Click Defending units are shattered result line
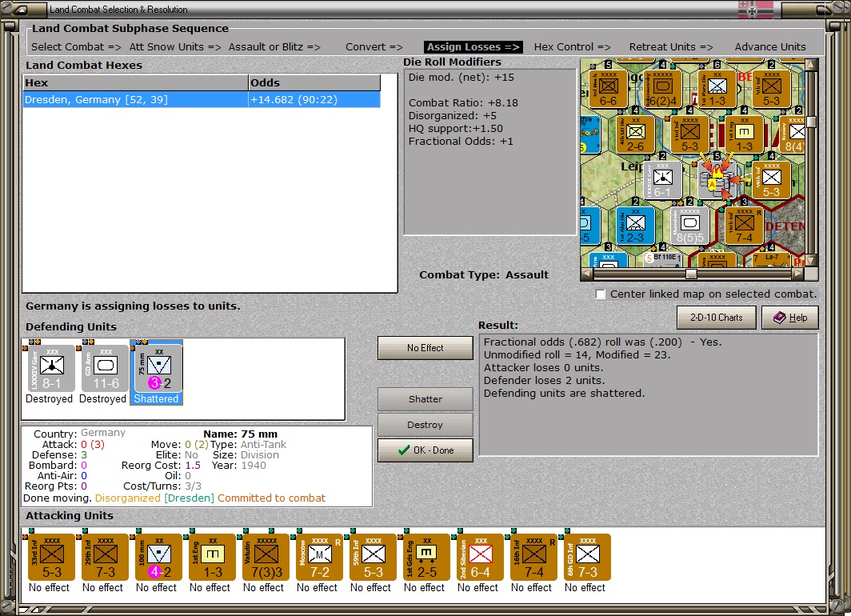The width and height of the screenshot is (851, 616). click(x=564, y=393)
